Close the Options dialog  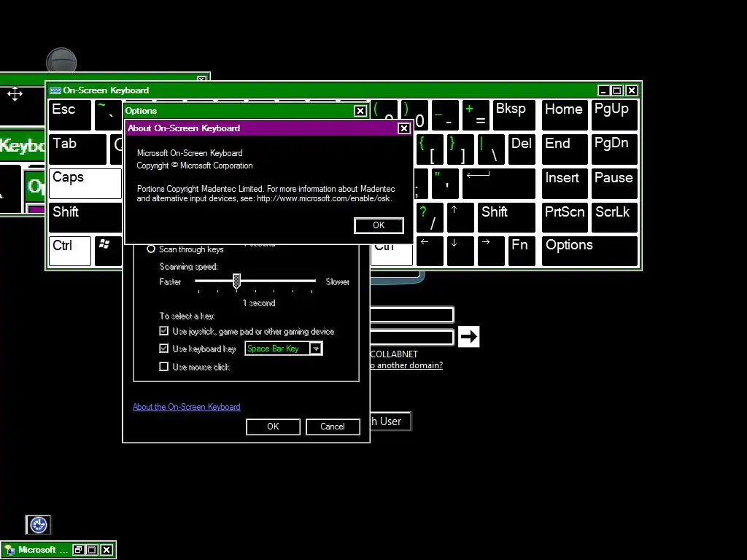[360, 111]
